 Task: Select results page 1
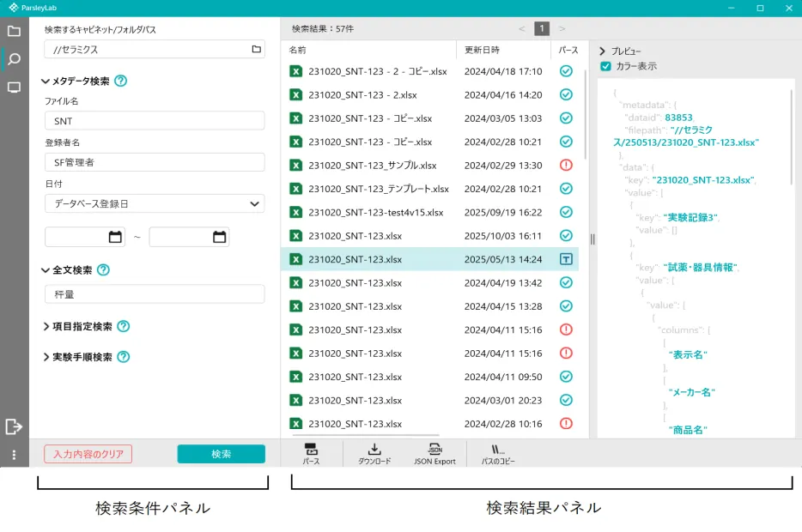[x=542, y=28]
